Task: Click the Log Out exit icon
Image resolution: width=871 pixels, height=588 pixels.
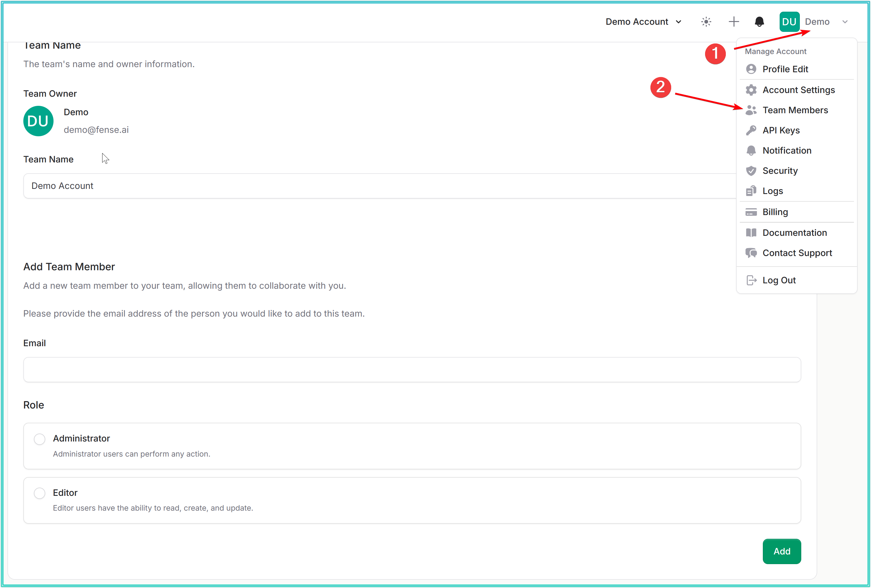Action: (751, 280)
